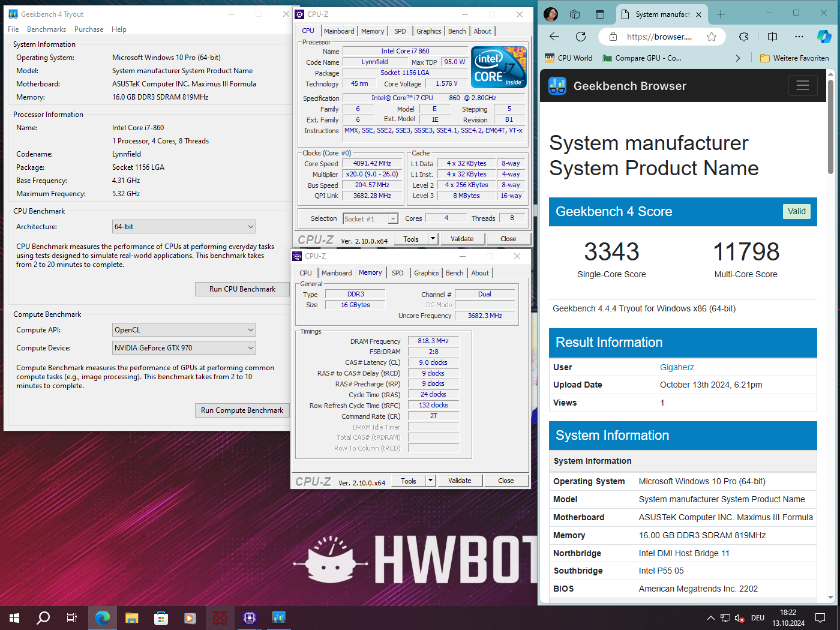
Task: Open Geekbench Purchase menu
Action: click(x=89, y=29)
